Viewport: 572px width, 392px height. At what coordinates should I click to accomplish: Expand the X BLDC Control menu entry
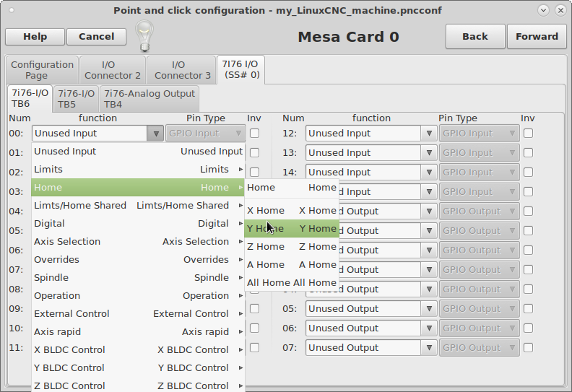138,349
